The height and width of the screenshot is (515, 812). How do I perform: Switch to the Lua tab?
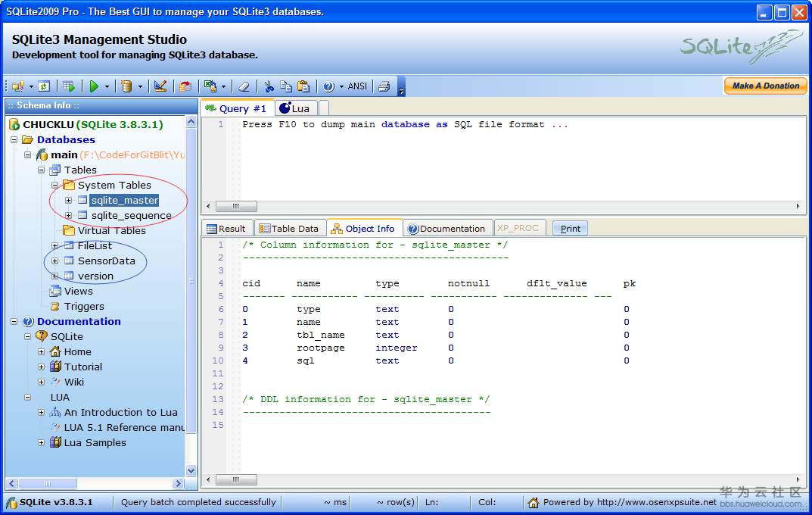click(x=294, y=108)
